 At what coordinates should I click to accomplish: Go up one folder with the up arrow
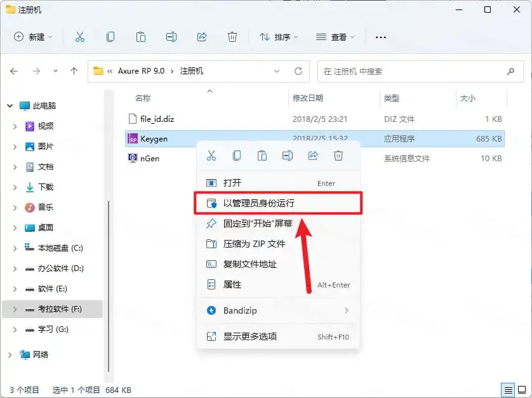(x=74, y=71)
